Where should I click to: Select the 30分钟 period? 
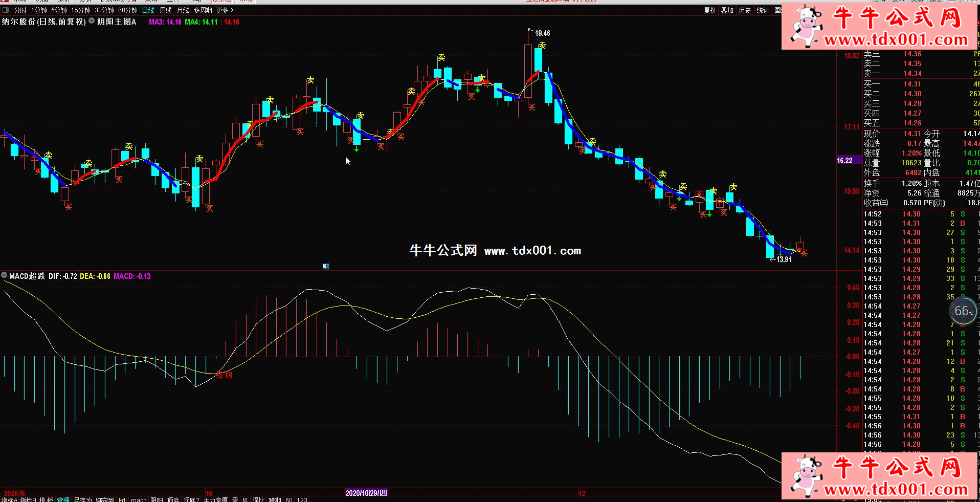click(104, 10)
